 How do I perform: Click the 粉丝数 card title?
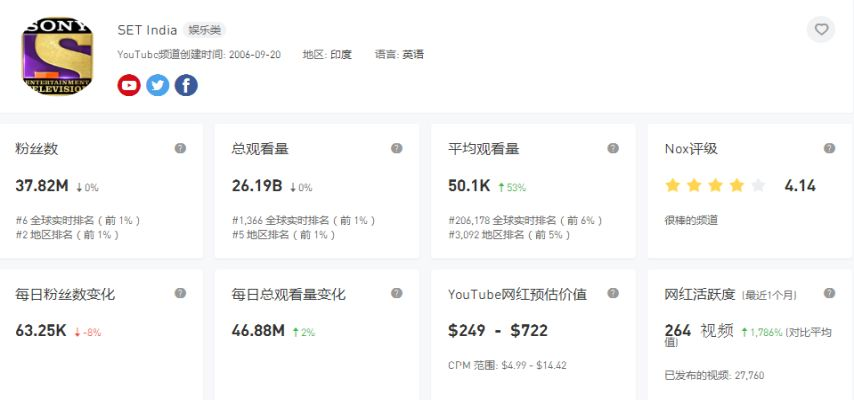click(36, 149)
